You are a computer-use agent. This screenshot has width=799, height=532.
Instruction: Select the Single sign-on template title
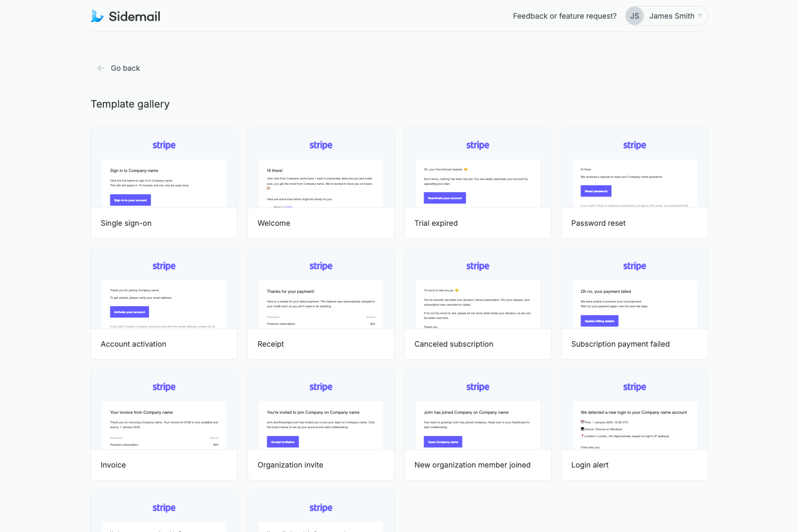(126, 223)
